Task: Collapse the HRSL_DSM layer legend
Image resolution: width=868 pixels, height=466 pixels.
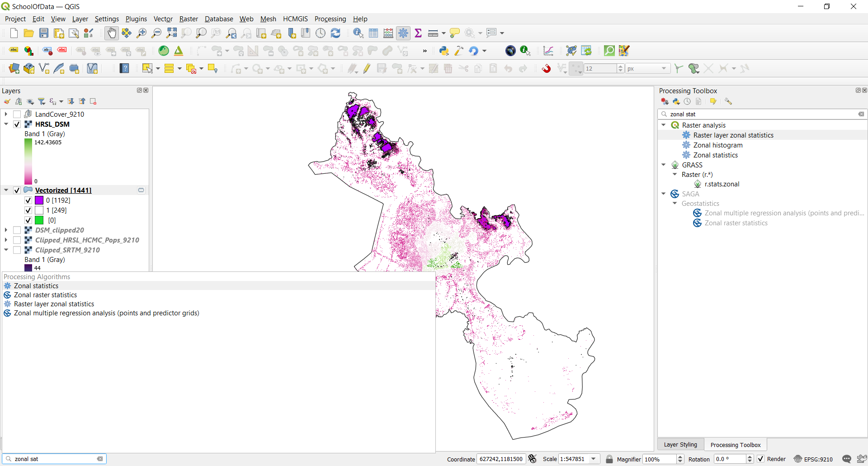Action: [x=6, y=124]
